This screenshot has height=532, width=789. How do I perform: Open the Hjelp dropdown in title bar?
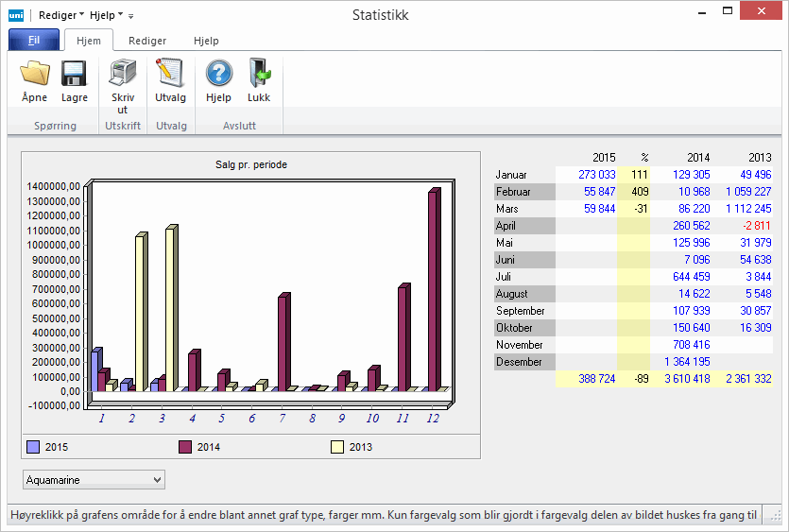click(106, 15)
